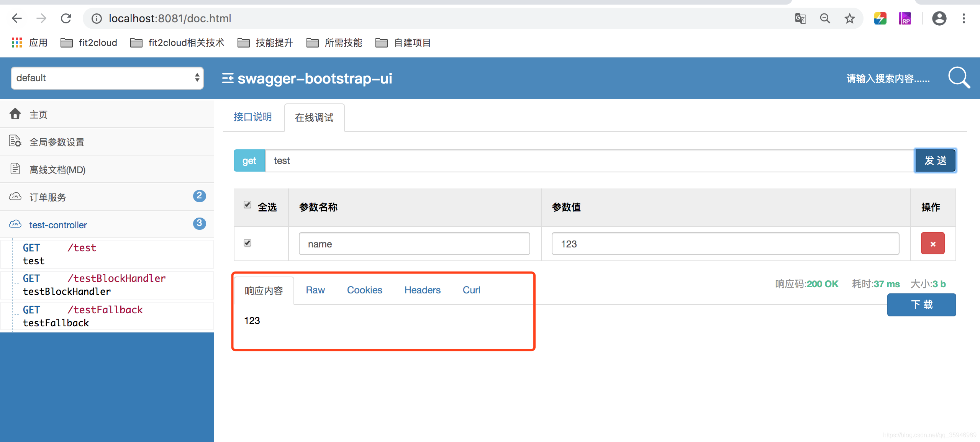Screen dimensions: 980x442
Task: Click the badge showing 3 on test-controller
Action: click(199, 224)
